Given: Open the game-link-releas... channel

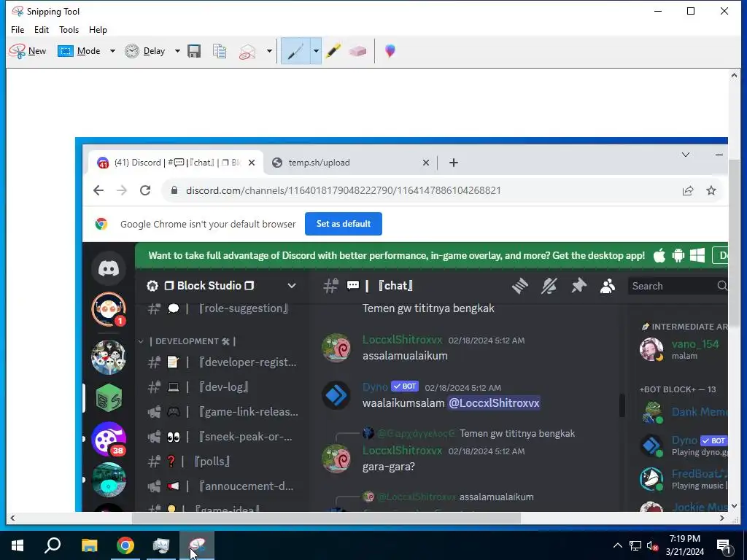Looking at the screenshot, I should 222,412.
